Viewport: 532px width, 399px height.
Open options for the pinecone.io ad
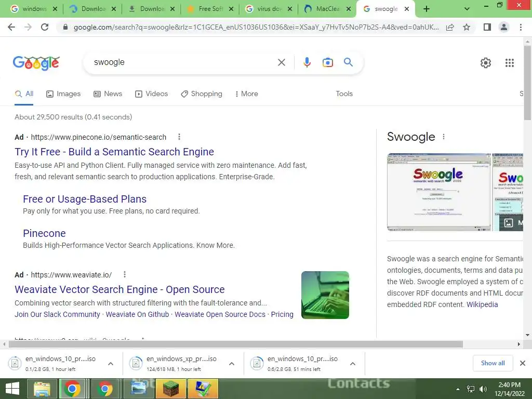coord(179,137)
